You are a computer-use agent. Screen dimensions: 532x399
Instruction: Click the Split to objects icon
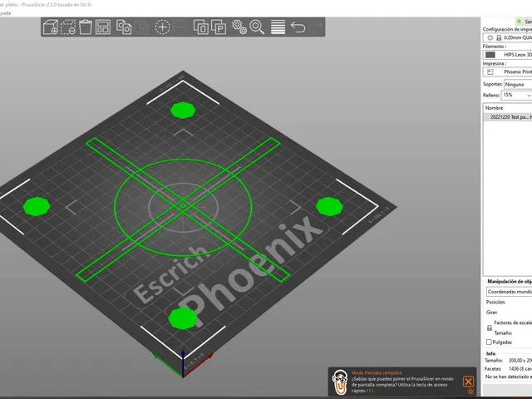201,27
